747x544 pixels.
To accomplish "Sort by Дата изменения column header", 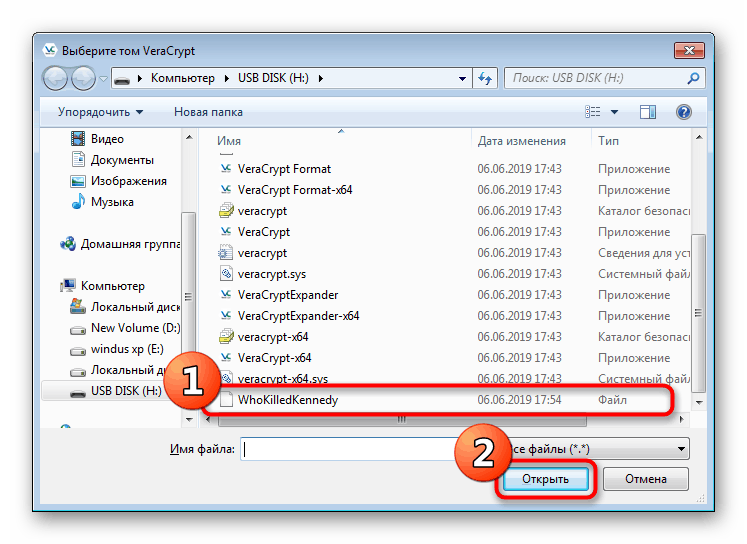I will (522, 141).
